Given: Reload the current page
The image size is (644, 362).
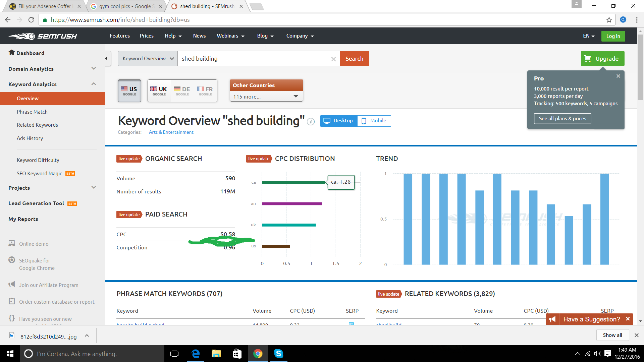Looking at the screenshot, I should [31, 20].
